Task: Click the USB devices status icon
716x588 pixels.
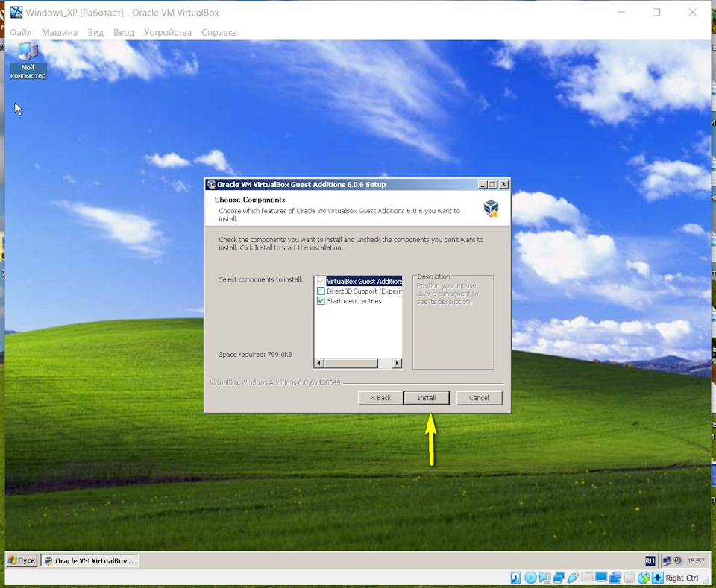Action: 573,578
